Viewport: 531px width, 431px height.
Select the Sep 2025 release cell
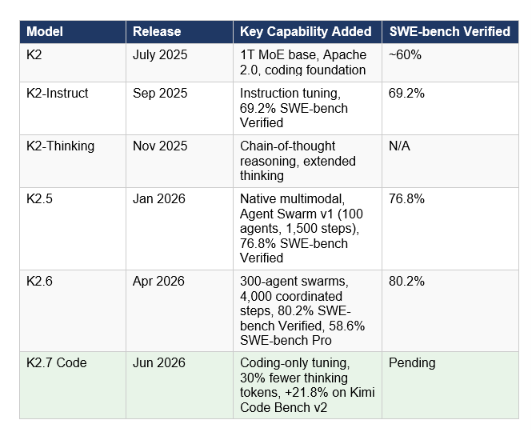(179, 108)
